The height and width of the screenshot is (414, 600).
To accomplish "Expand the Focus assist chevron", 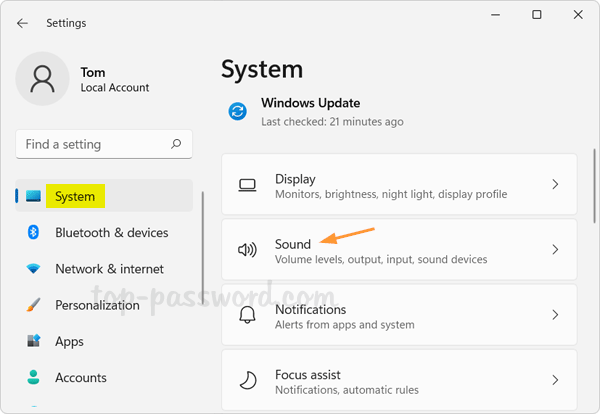I will [555, 381].
